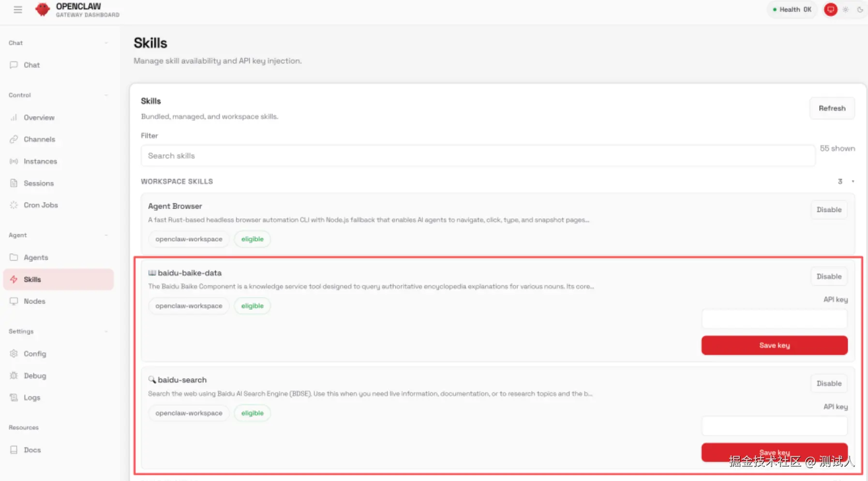Switch to light theme with sun icon

click(846, 10)
